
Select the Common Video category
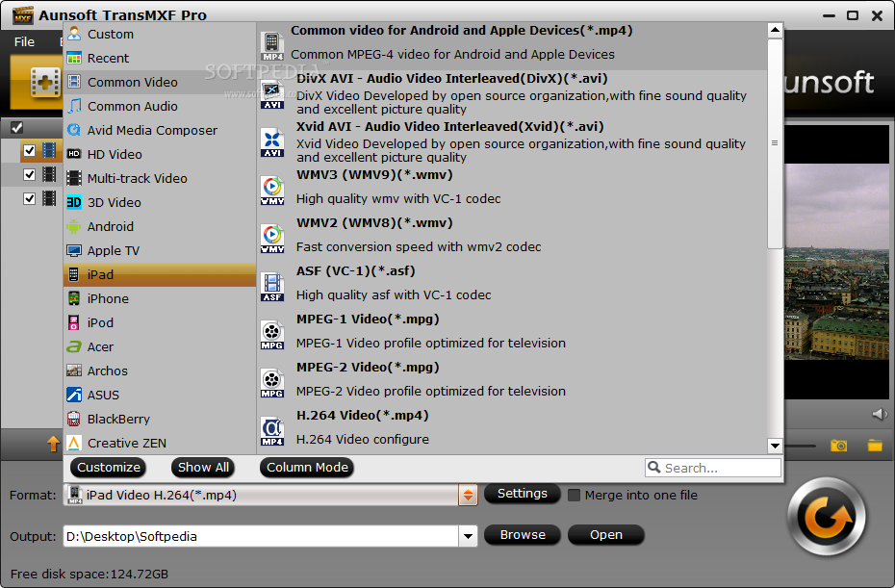[x=160, y=82]
